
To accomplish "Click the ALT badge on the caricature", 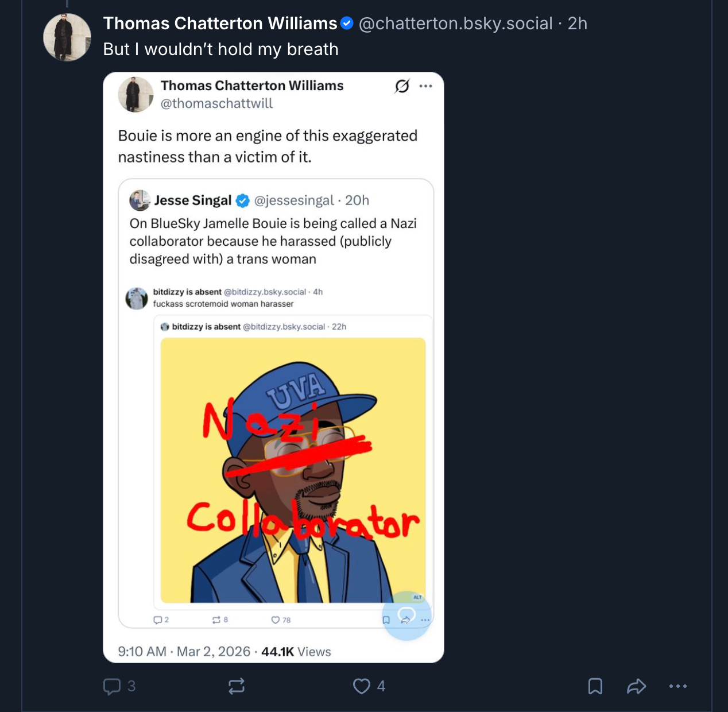I will [417, 597].
